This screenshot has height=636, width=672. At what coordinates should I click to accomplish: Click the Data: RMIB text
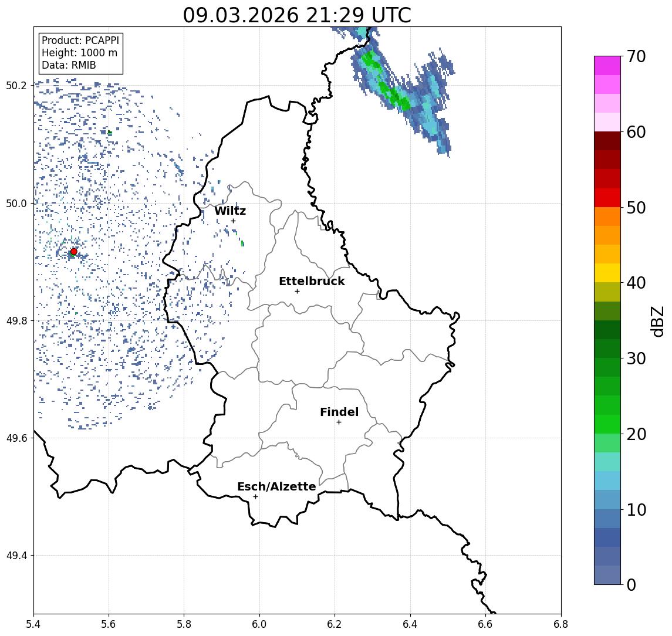pyautogui.click(x=69, y=65)
